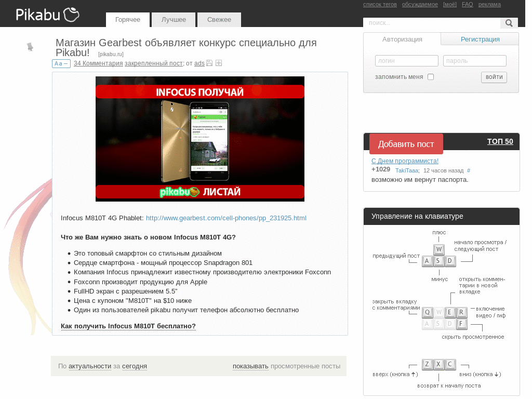Click the Z key icon for вверх
Viewport: 532px width, 399px height.
(x=427, y=364)
